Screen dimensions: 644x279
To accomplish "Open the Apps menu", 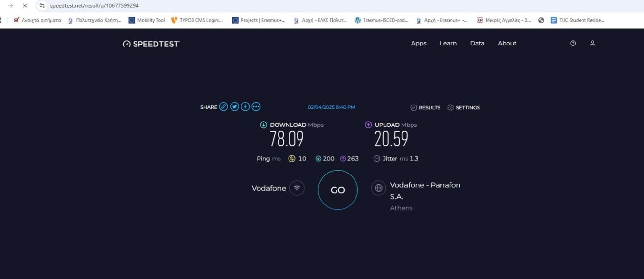I will (419, 43).
